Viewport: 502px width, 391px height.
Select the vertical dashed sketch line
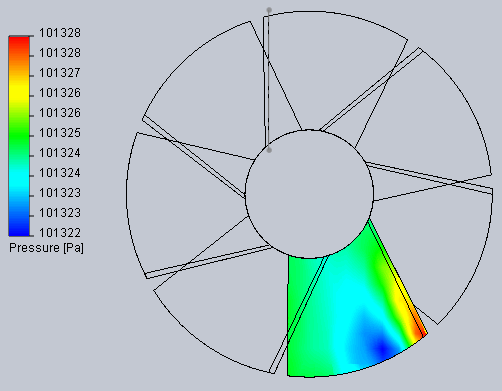pyautogui.click(x=269, y=80)
